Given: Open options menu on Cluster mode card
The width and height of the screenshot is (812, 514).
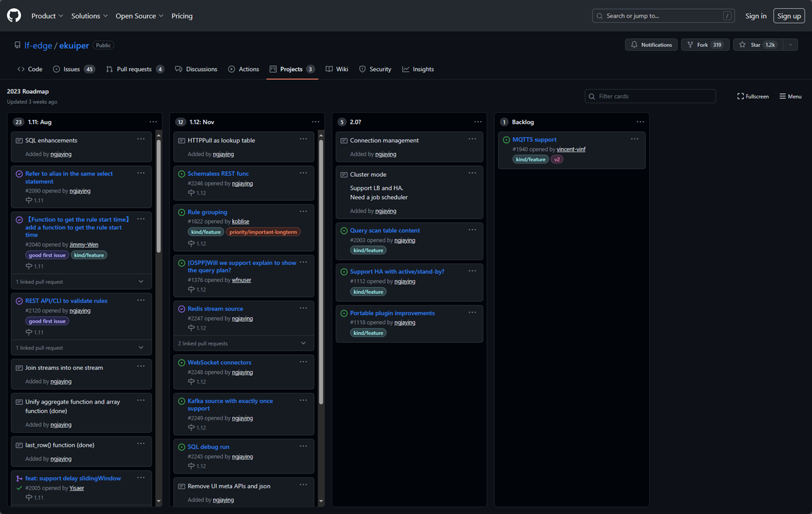Looking at the screenshot, I should pyautogui.click(x=472, y=173).
